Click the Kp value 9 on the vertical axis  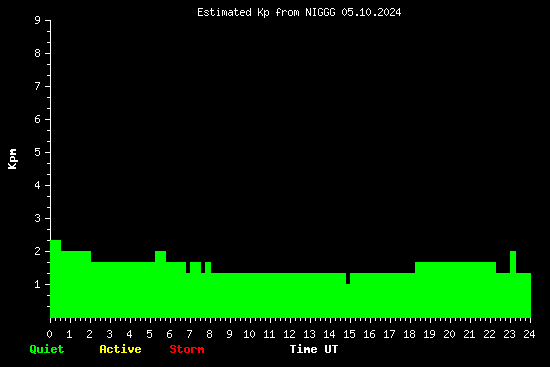point(38,20)
